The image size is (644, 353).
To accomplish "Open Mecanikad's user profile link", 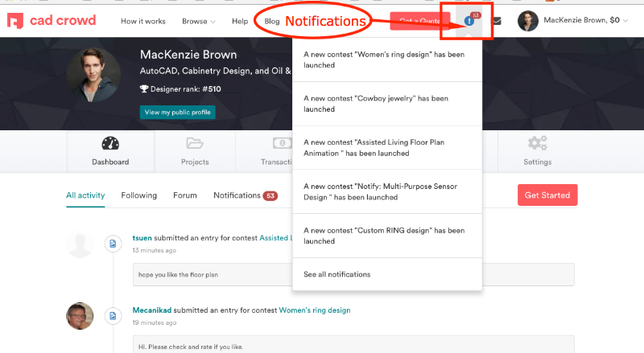I will 151,310.
